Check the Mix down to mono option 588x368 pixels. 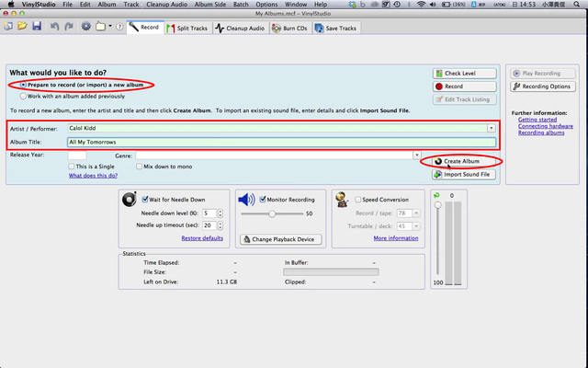(x=138, y=167)
